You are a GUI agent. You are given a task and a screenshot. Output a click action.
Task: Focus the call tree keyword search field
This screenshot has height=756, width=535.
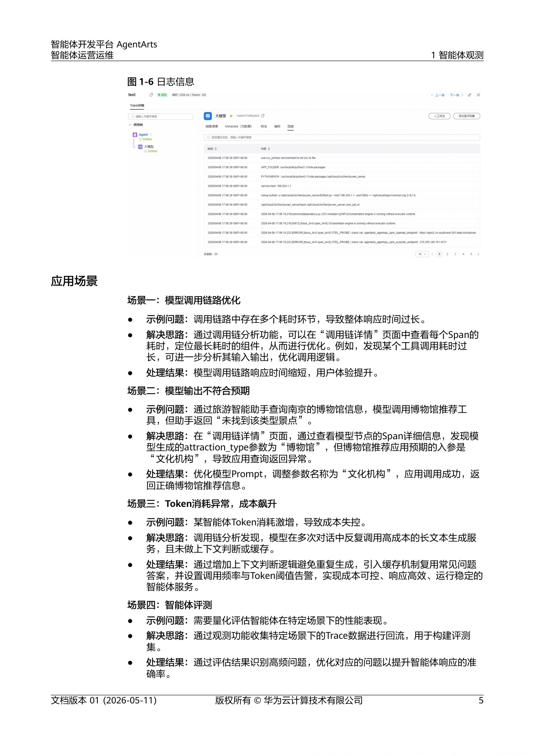click(x=160, y=116)
